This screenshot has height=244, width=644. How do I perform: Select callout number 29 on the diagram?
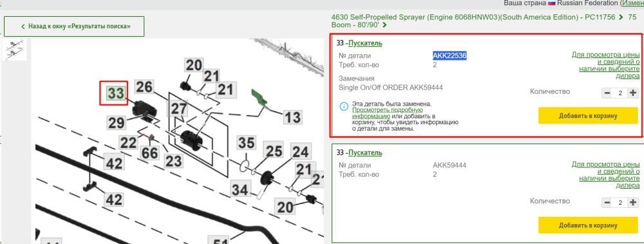(x=116, y=122)
